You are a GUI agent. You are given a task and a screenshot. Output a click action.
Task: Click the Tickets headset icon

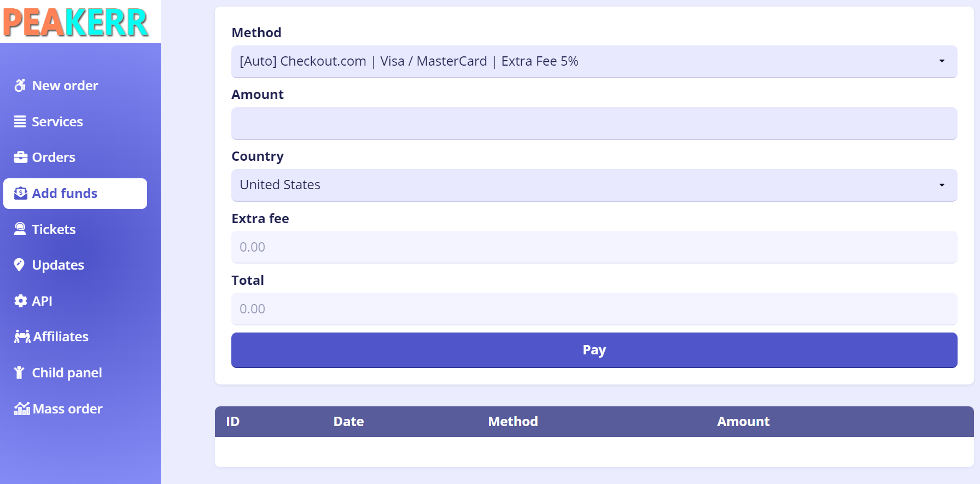click(x=20, y=229)
